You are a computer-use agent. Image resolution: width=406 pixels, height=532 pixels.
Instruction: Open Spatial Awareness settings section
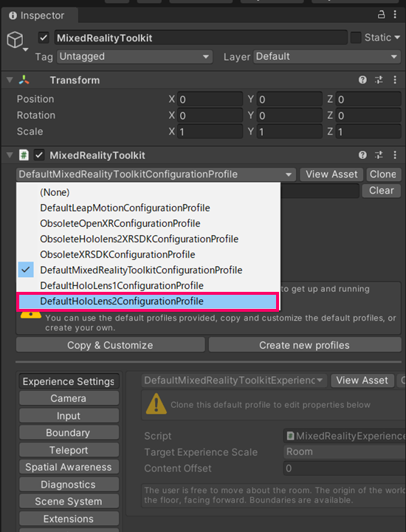[x=69, y=467]
